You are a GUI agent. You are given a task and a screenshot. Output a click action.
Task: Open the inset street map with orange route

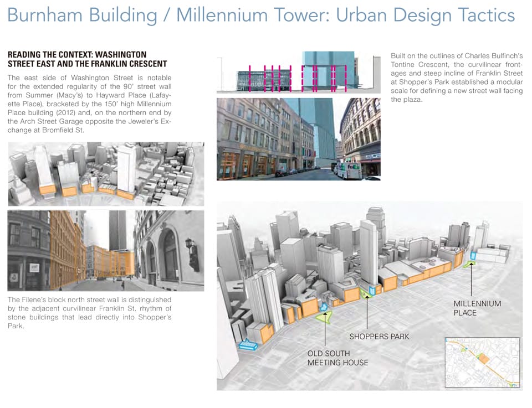click(x=482, y=363)
